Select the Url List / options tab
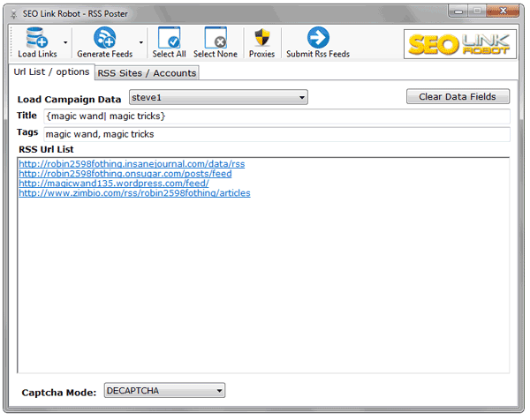The width and height of the screenshot is (530, 420). pos(51,71)
